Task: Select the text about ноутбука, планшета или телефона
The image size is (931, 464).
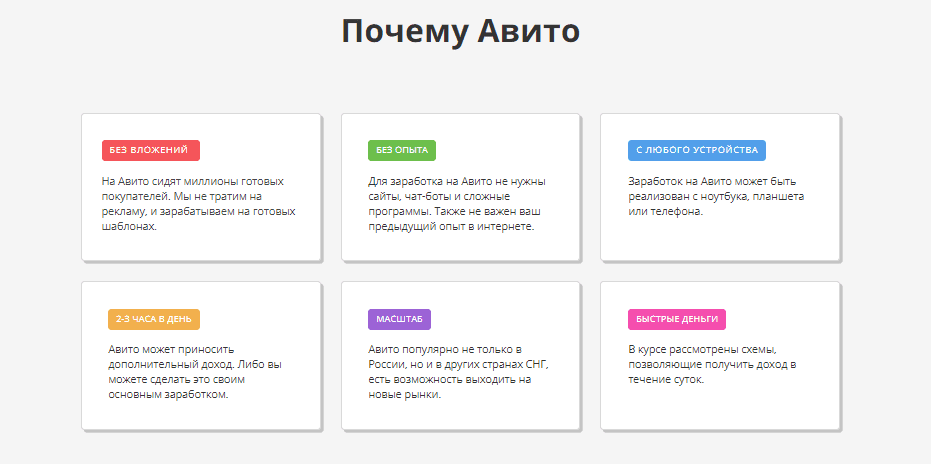Action: [715, 196]
